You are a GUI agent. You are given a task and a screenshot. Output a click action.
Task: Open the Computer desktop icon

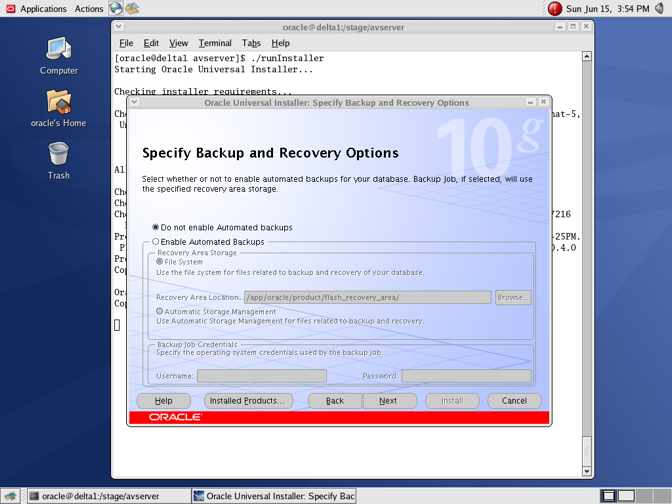point(58,56)
